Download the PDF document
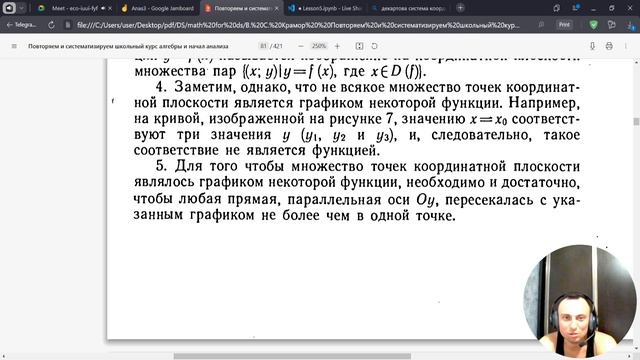Viewport: 640px width, 360px height. (592, 46)
